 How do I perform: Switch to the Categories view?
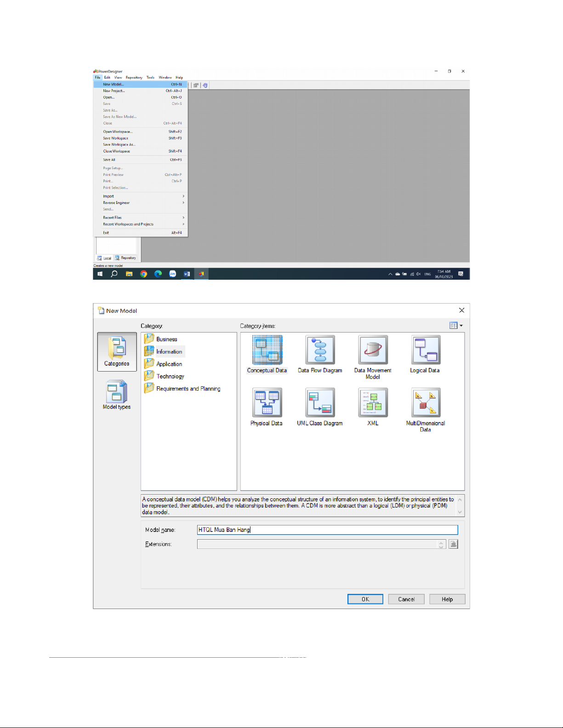click(117, 352)
